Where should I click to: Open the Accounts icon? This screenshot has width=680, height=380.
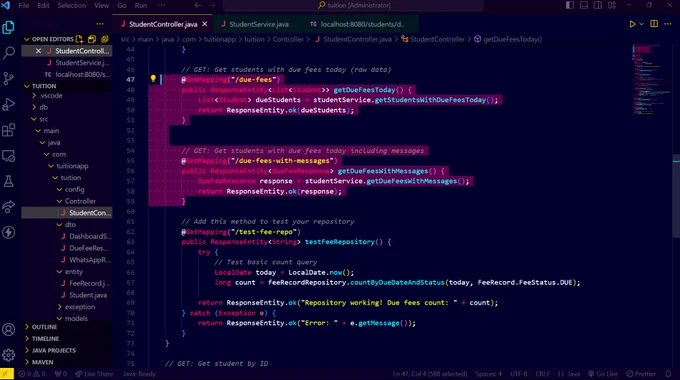tap(8, 330)
